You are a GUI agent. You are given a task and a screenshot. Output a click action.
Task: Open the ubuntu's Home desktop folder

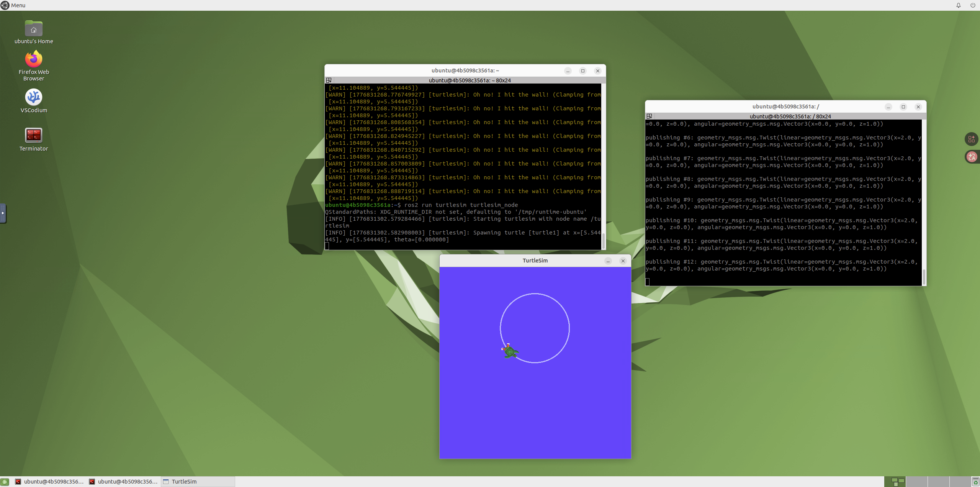tap(34, 32)
